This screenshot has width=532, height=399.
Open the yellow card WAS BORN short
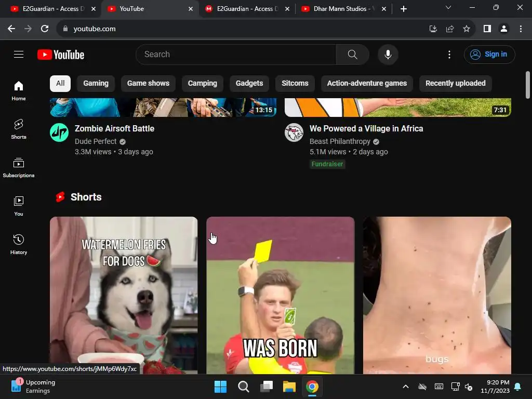click(280, 295)
